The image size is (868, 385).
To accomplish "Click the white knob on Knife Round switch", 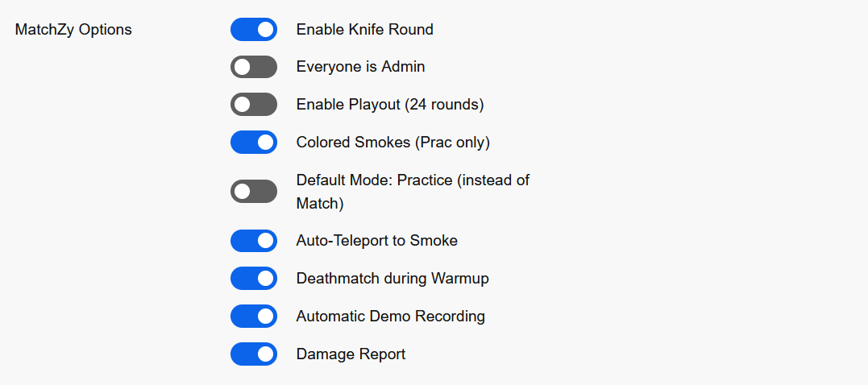I will click(265, 30).
